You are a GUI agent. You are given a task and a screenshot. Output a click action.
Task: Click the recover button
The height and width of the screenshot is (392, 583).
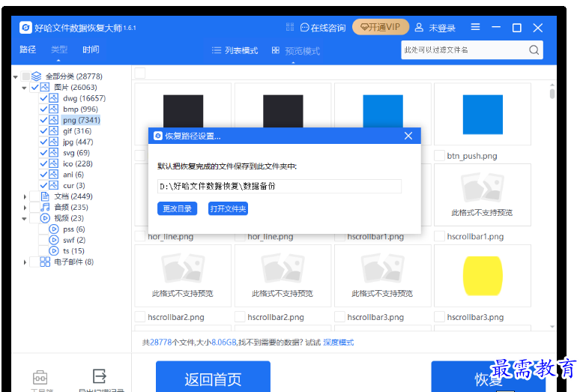pos(488,377)
